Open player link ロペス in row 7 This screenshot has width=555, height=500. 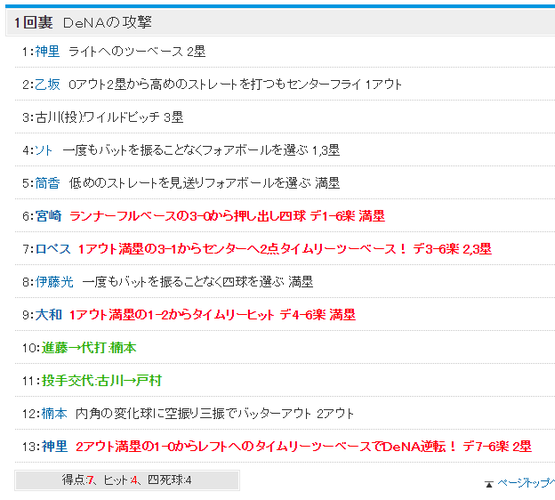point(53,249)
